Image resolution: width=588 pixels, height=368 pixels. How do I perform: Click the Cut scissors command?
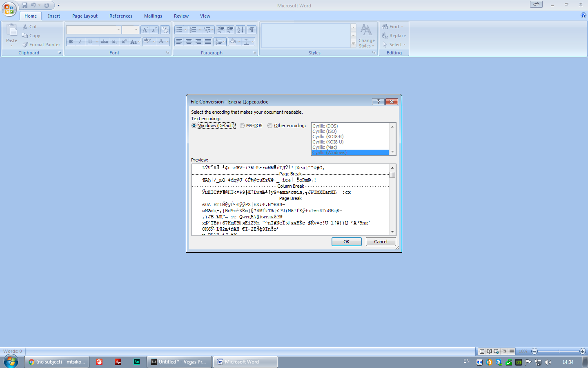[x=30, y=27]
